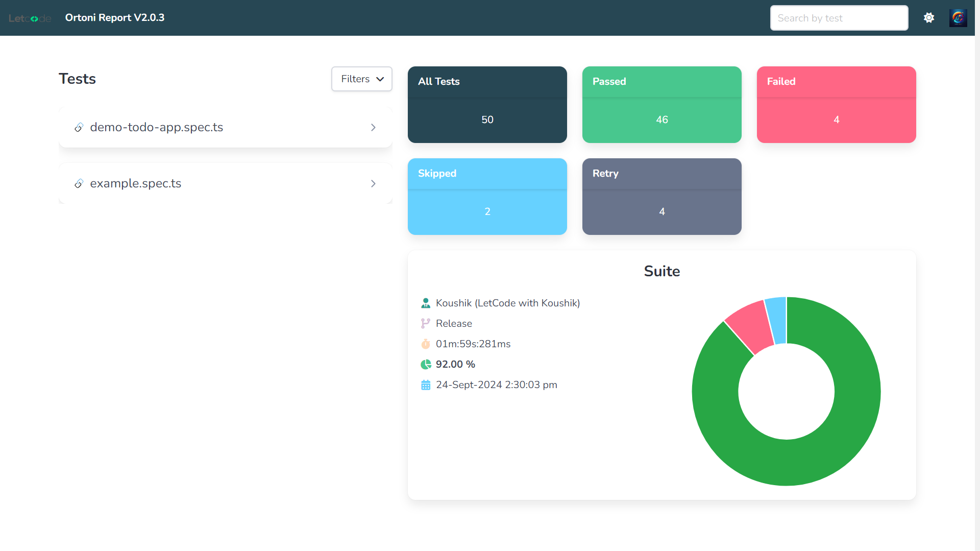Screen dimensions: 980x551
Task: Click Koushik (LetCode with Koushik) author text
Action: click(x=508, y=303)
